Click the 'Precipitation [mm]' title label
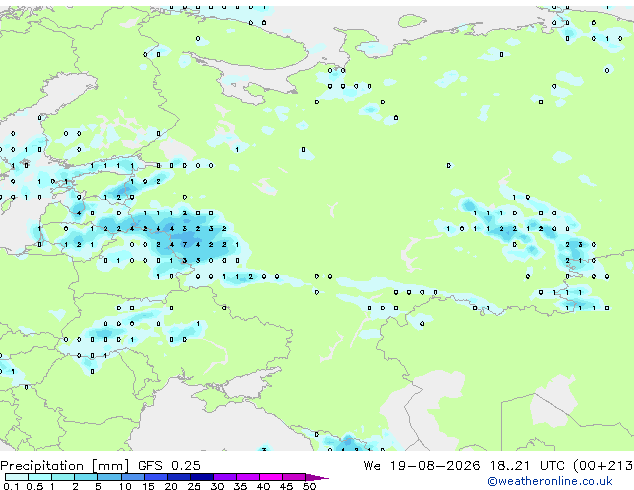Screen dimensions: 634x490 point(65,466)
